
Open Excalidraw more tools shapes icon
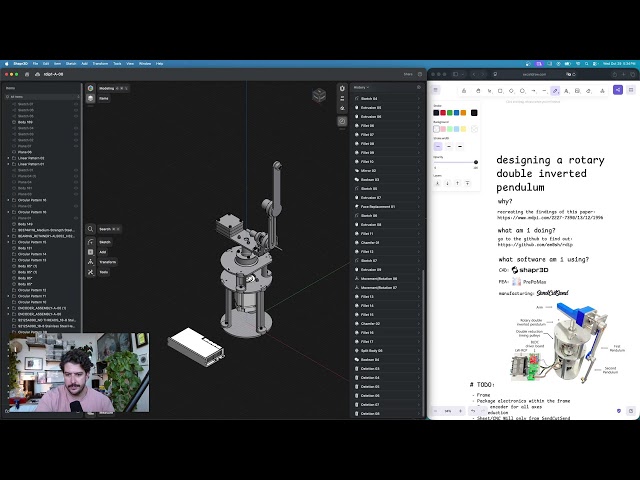[x=602, y=91]
